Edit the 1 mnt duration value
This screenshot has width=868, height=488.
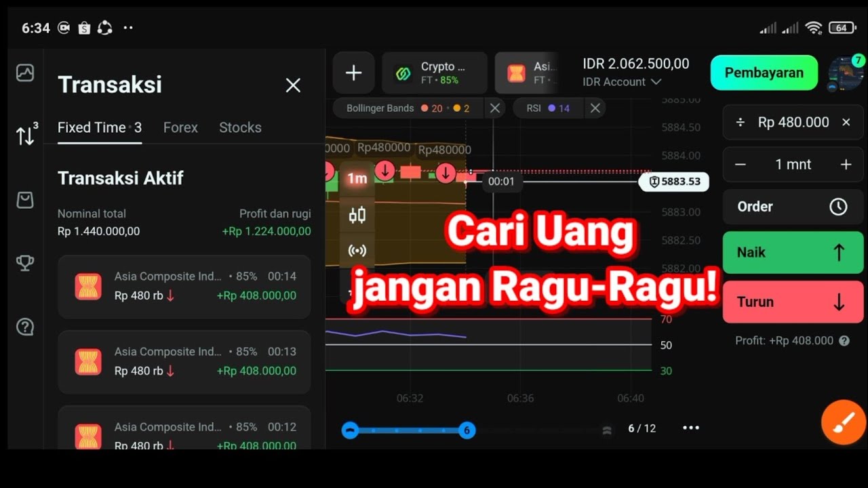793,165
